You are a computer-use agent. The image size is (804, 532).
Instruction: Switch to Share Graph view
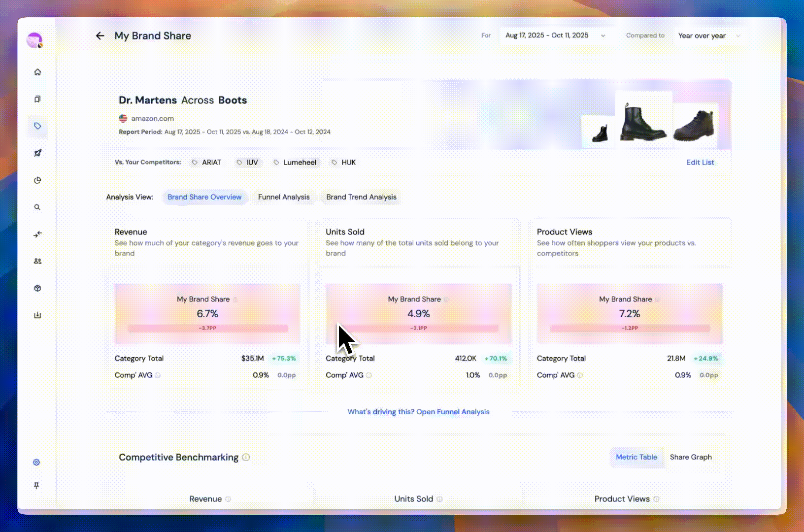[x=691, y=457]
